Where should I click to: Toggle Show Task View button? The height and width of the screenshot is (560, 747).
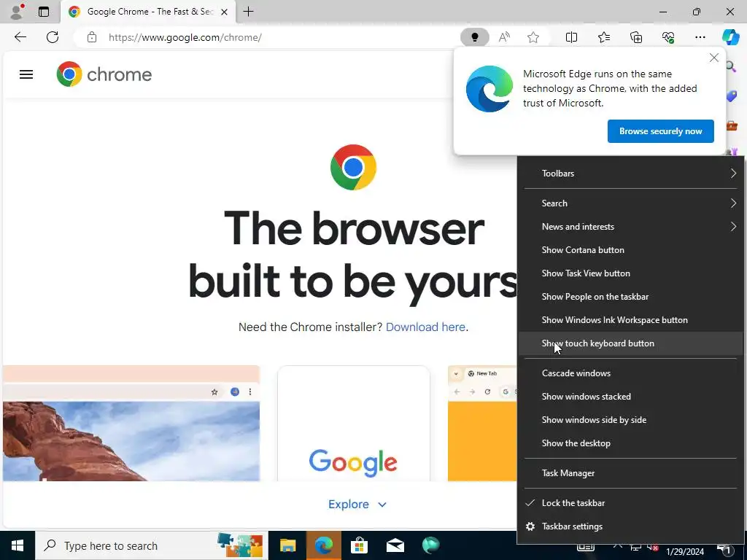pos(631,273)
